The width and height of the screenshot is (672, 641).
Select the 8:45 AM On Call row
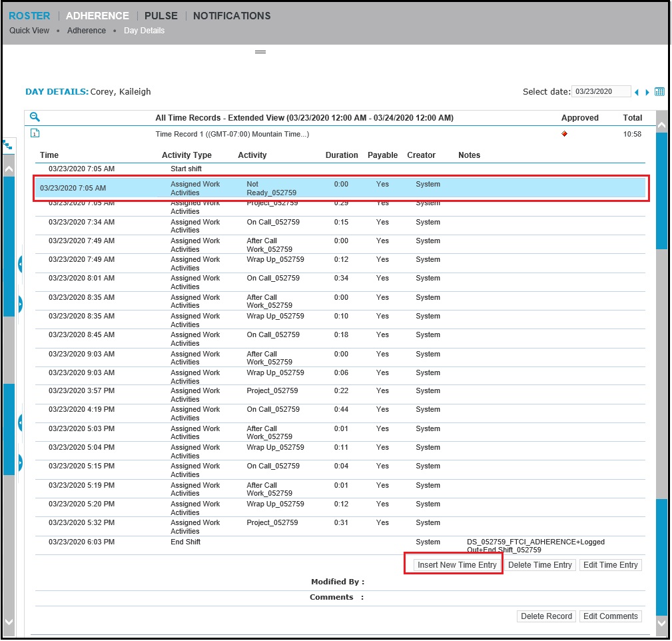[340, 338]
